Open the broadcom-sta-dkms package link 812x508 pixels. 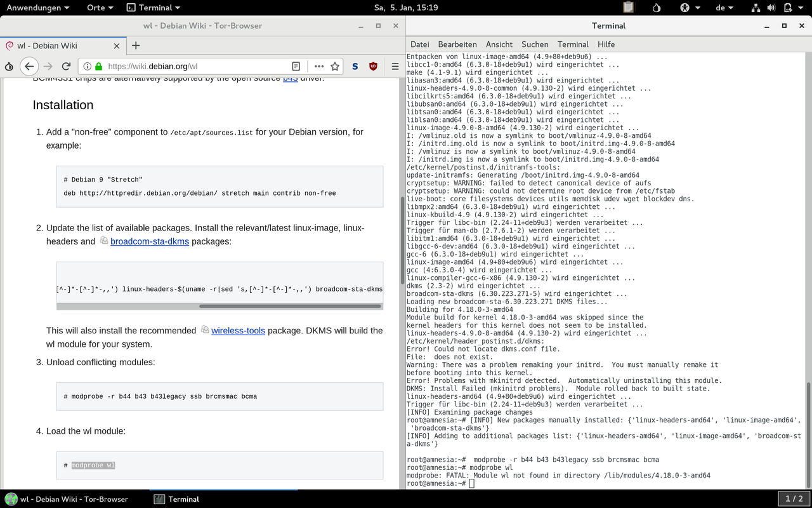(150, 241)
